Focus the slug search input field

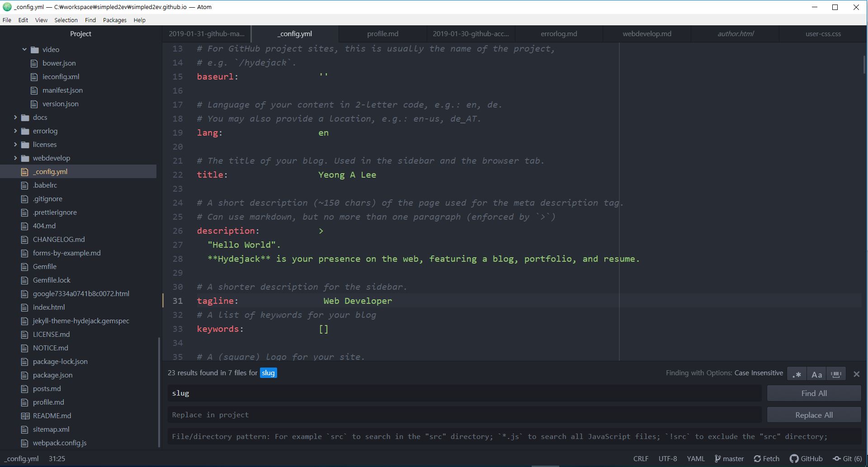[464, 393]
